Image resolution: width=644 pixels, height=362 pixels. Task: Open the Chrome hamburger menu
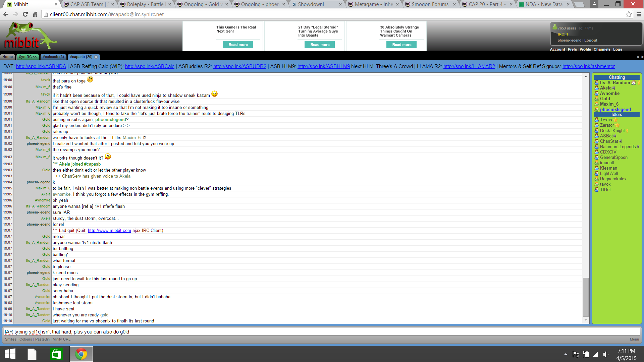coord(639,14)
